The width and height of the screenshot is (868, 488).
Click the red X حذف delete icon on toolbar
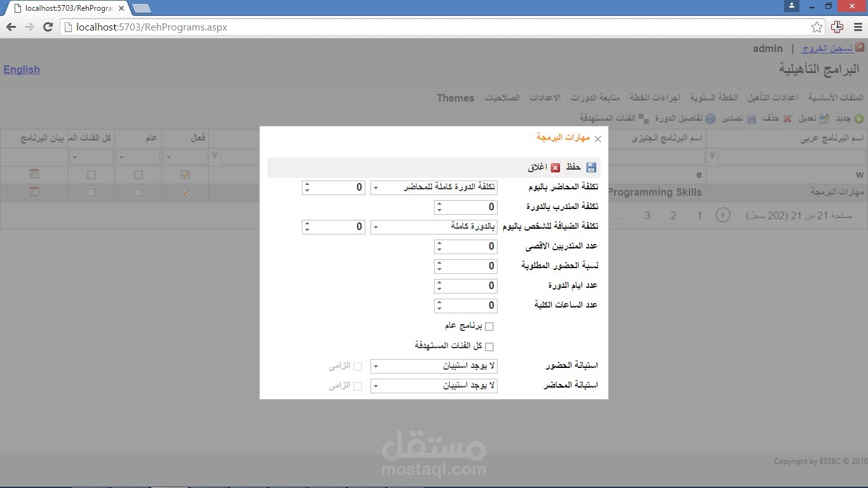pos(787,119)
